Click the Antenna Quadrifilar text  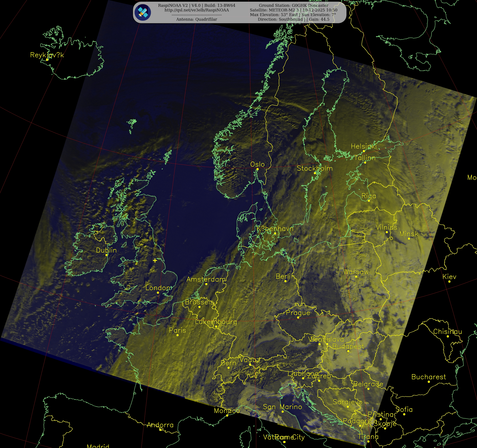coord(196,20)
